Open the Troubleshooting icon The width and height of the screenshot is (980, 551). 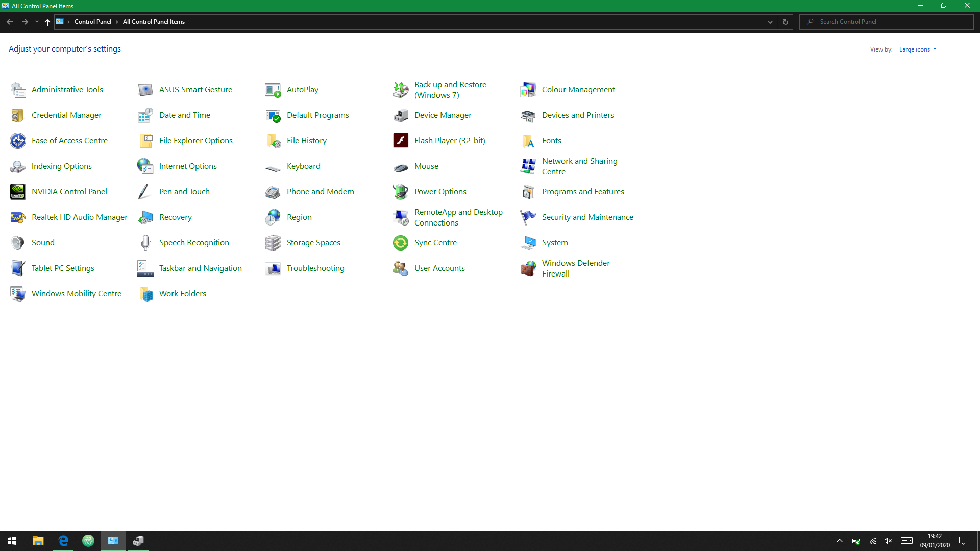(x=273, y=268)
